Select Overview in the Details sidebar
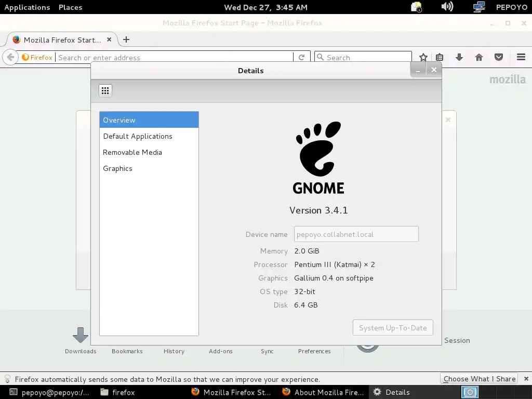The width and height of the screenshot is (532, 399). coord(149,120)
